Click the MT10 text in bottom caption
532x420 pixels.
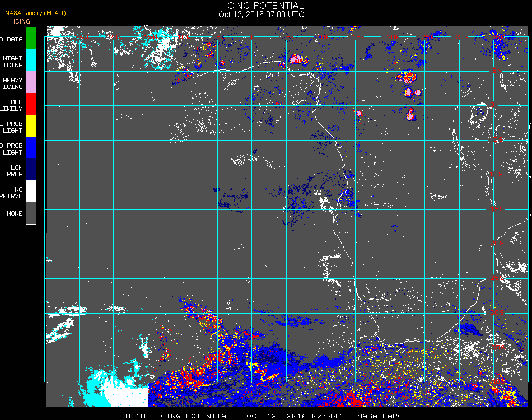click(136, 416)
